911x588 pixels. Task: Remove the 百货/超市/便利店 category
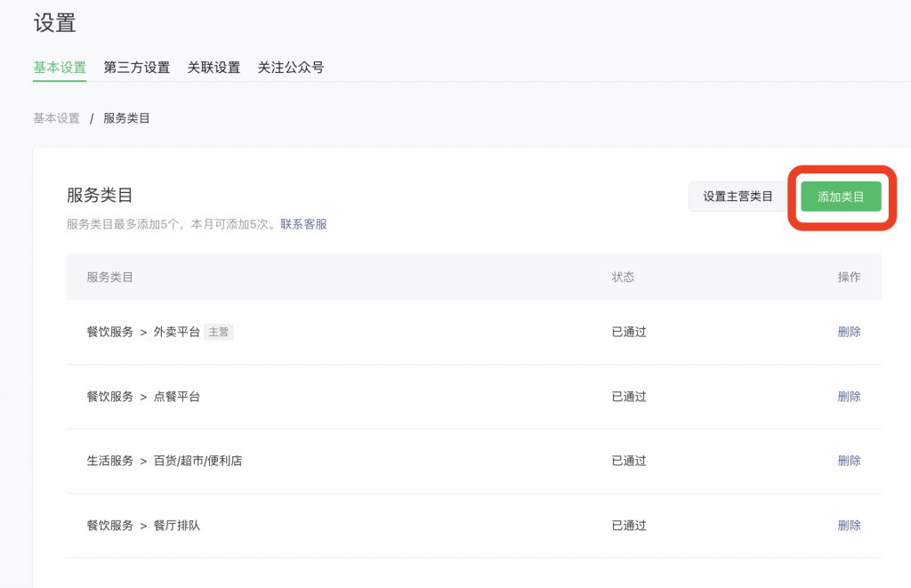[849, 461]
